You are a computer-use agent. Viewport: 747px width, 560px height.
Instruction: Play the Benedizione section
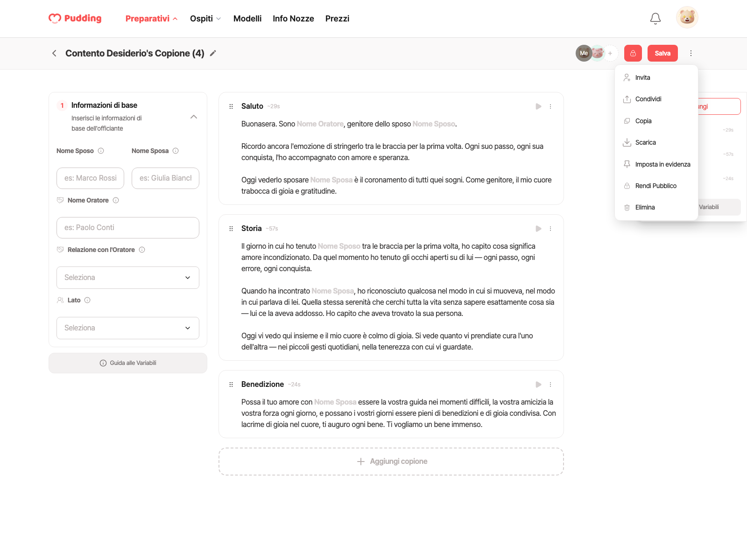[538, 385]
